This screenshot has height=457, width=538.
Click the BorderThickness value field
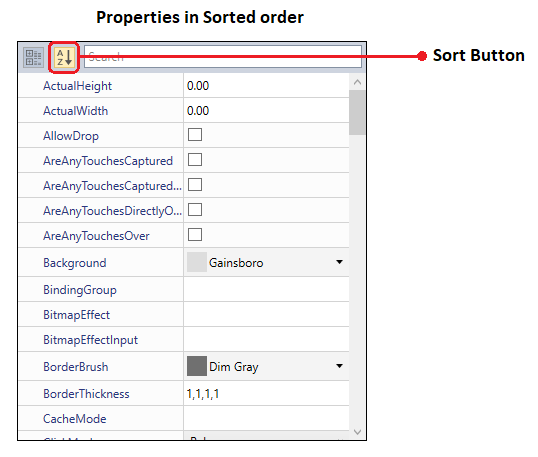point(267,394)
